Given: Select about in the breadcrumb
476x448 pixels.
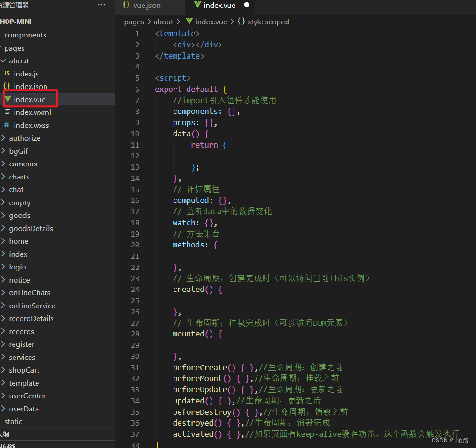Looking at the screenshot, I should pos(163,22).
